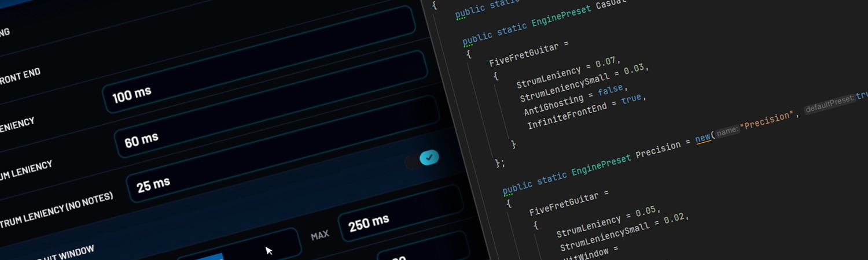
Task: Click the empty field in the top row
Action: (x=231, y=28)
